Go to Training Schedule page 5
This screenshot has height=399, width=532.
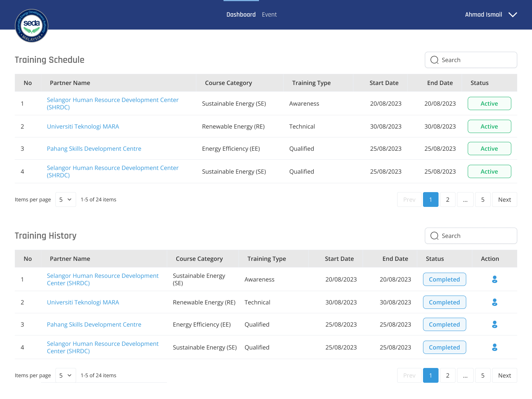[x=483, y=199]
